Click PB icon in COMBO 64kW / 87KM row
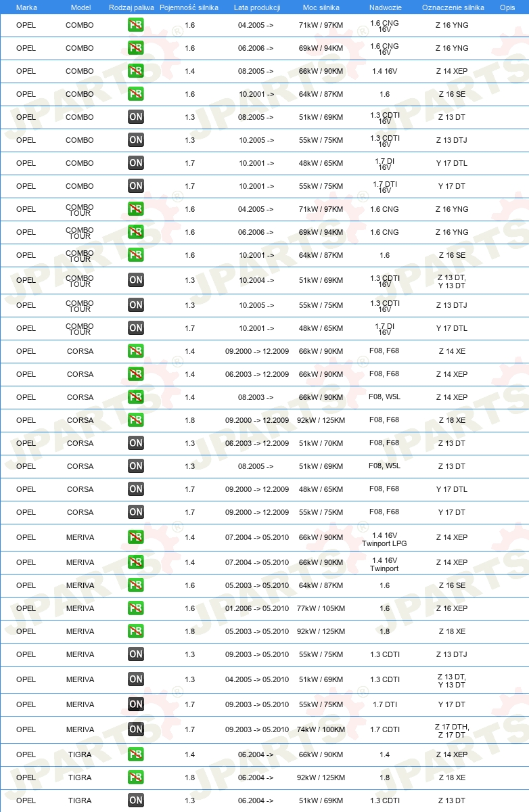 click(x=135, y=94)
